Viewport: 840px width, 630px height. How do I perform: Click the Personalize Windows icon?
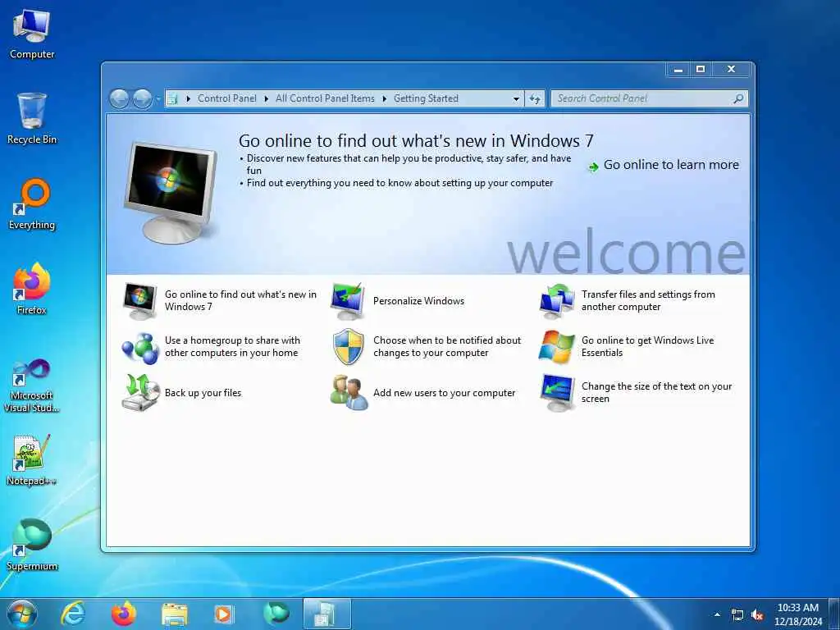pyautogui.click(x=348, y=300)
